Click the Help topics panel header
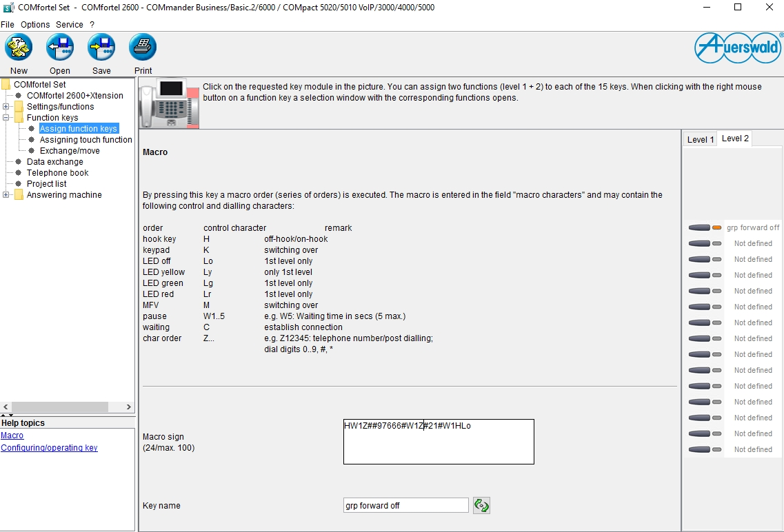This screenshot has height=532, width=784. (23, 422)
